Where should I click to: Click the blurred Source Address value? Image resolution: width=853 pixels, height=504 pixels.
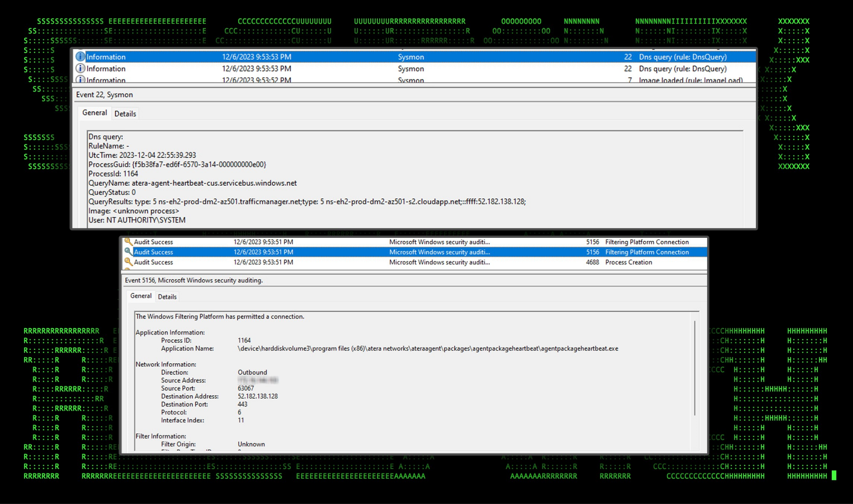[x=257, y=380]
